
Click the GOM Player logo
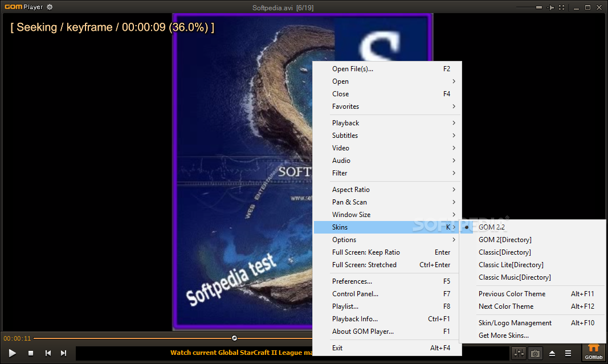[24, 7]
